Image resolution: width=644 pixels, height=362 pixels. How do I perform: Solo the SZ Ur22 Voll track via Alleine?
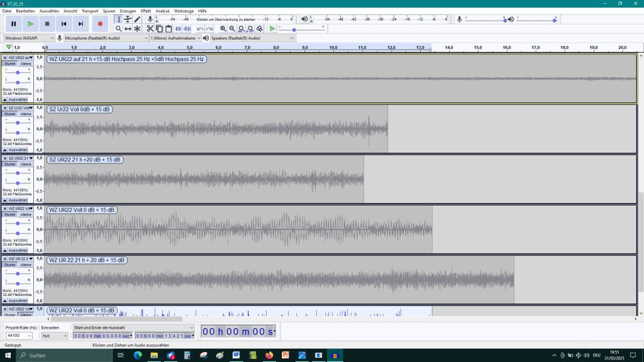pyautogui.click(x=26, y=114)
